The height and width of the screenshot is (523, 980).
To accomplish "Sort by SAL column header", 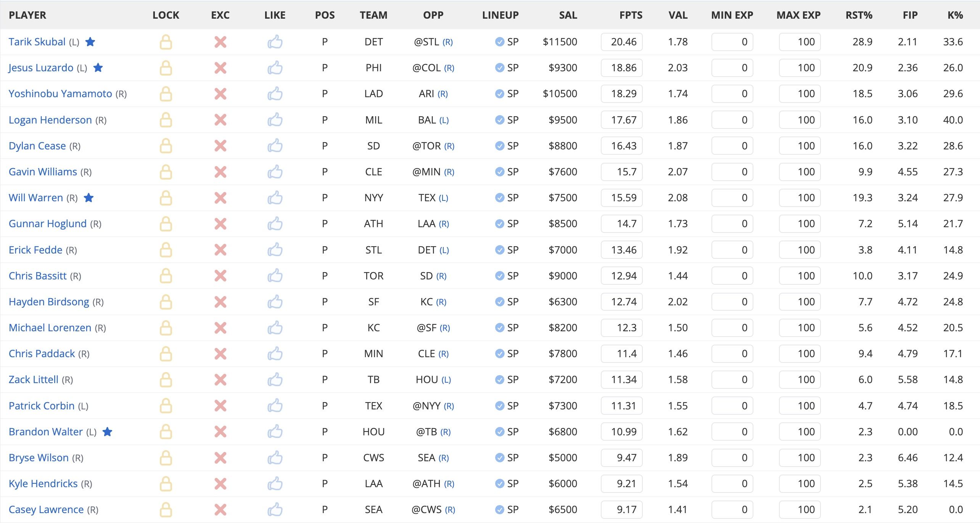I will (x=568, y=15).
